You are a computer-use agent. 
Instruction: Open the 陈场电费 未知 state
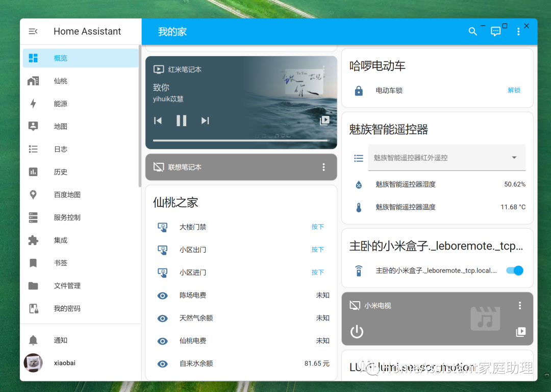pos(322,296)
